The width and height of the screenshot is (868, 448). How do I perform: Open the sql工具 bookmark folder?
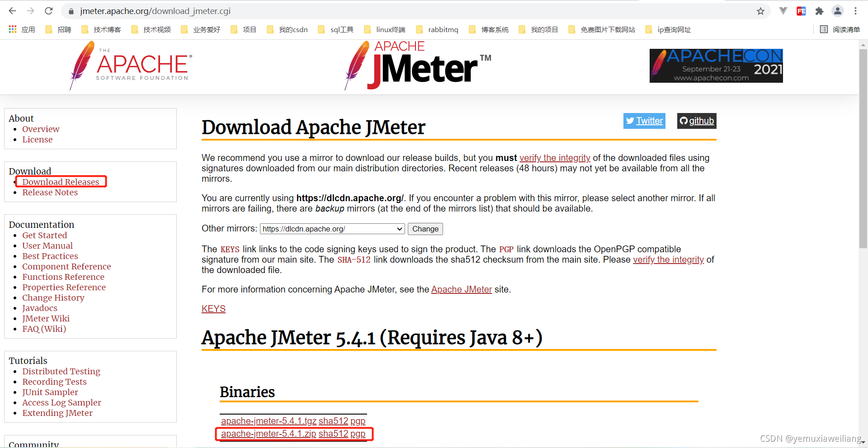point(336,29)
